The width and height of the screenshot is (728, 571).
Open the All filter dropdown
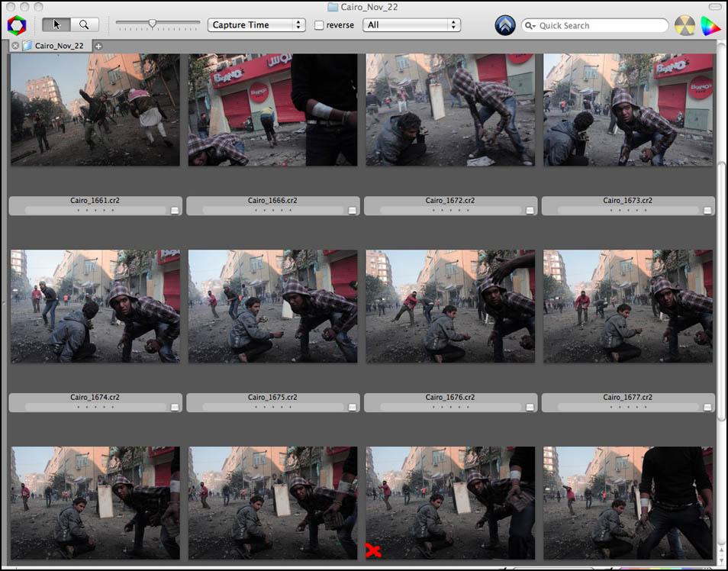tap(411, 25)
